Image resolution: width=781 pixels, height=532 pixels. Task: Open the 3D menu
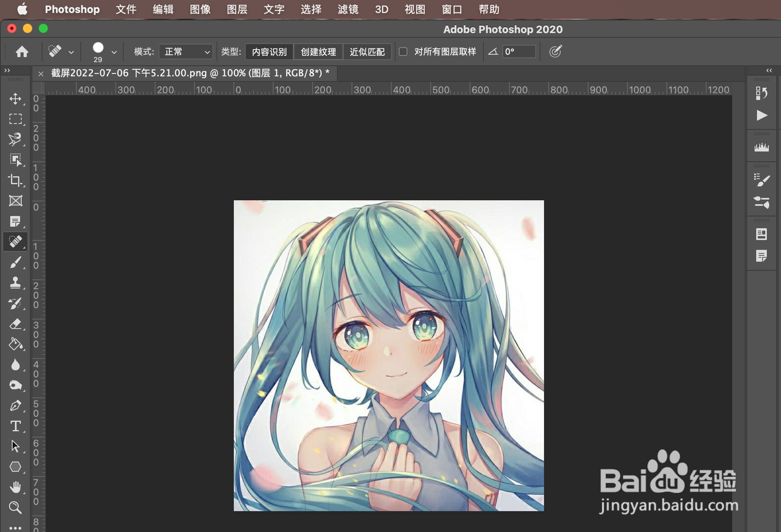[x=381, y=9]
